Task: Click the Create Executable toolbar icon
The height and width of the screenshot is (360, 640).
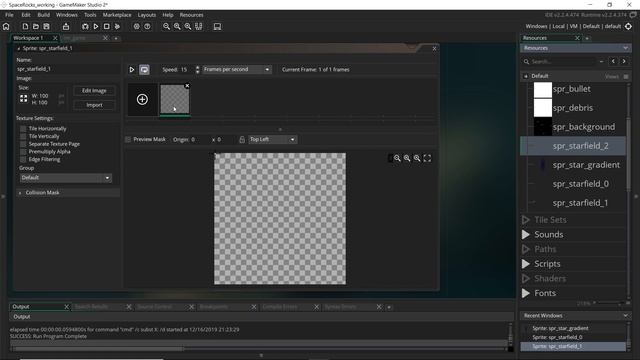Action: 66,27
